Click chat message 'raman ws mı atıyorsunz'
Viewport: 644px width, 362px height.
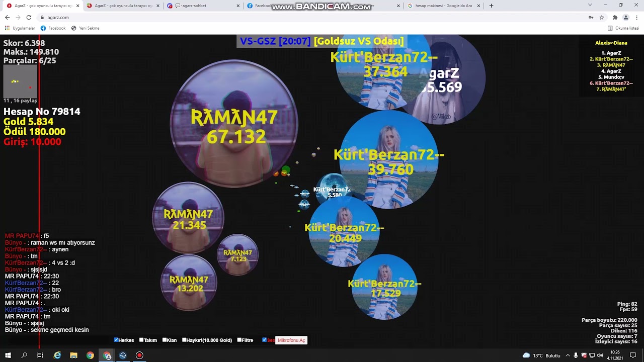(63, 243)
